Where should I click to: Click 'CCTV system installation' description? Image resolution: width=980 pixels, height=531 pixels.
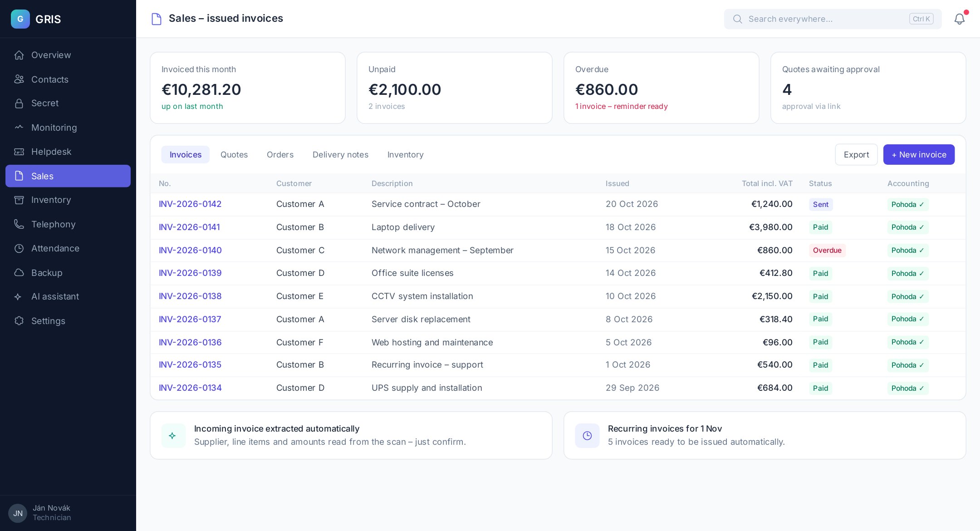click(422, 296)
